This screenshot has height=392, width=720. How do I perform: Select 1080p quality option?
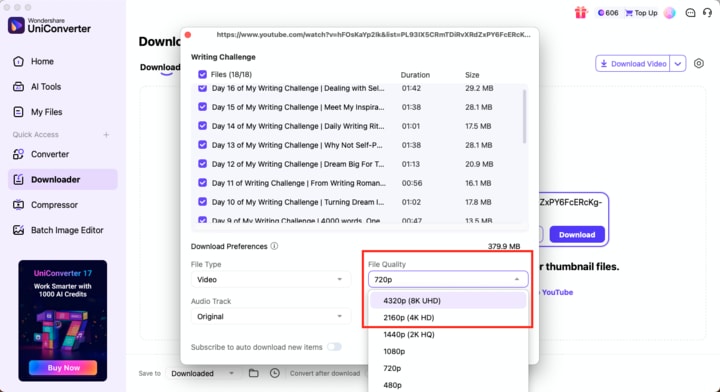[x=448, y=351]
